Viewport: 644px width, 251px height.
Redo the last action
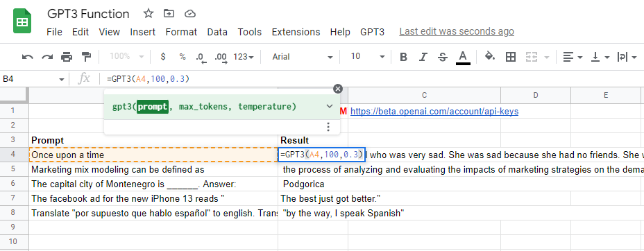46,57
